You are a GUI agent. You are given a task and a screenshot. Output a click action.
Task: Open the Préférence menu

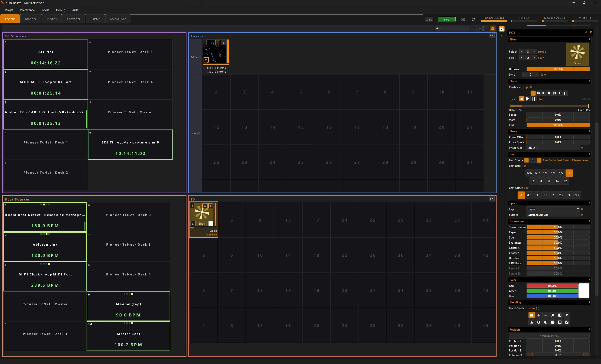tap(27, 10)
